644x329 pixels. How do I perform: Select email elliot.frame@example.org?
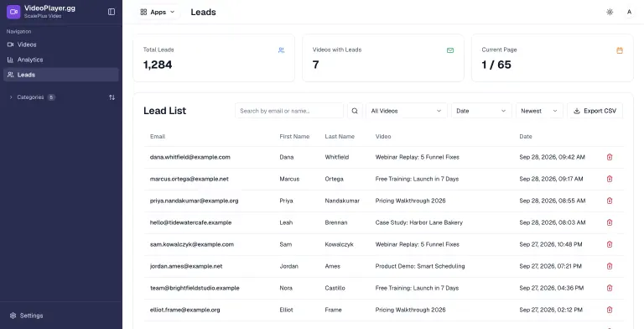point(184,310)
